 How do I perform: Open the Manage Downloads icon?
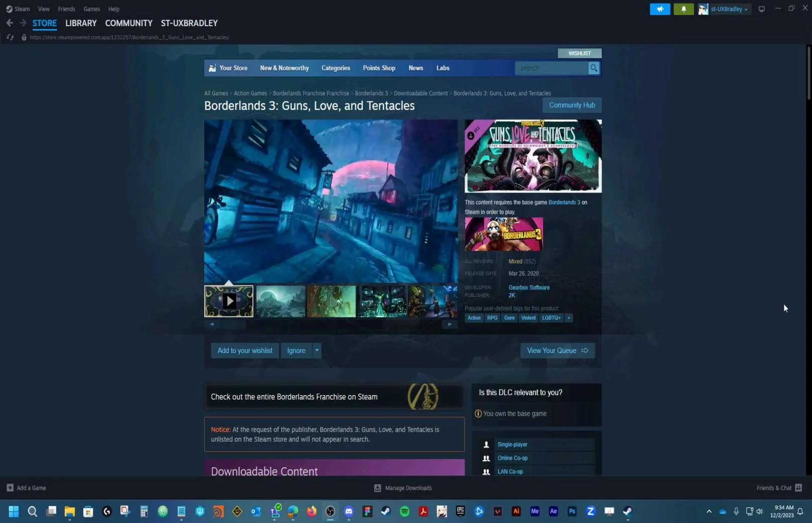click(x=377, y=488)
